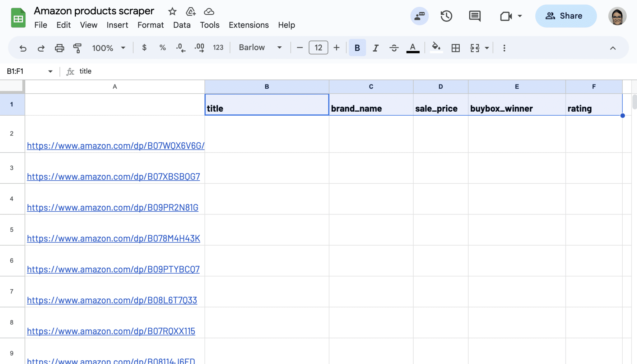Image resolution: width=637 pixels, height=364 pixels.
Task: Apply currency format to the cell
Action: (144, 48)
